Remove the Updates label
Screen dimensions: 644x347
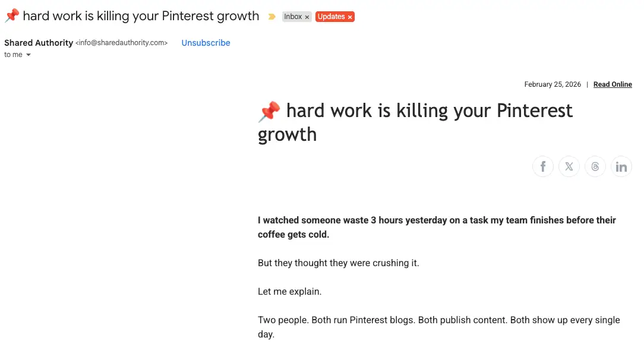(x=350, y=17)
